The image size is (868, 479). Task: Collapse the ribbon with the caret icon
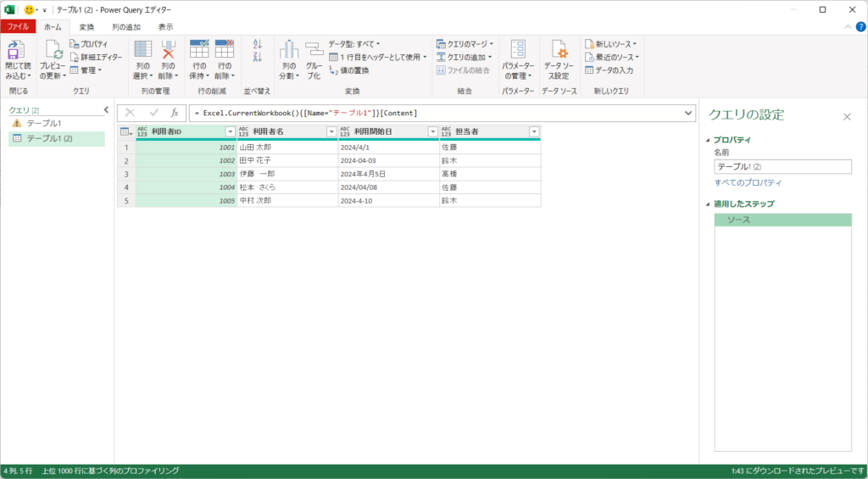point(848,26)
